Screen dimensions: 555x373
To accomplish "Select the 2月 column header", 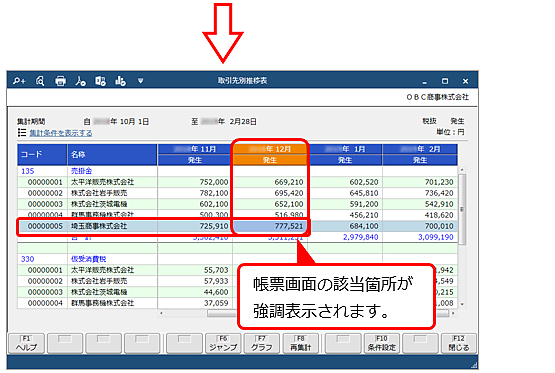I will [420, 149].
